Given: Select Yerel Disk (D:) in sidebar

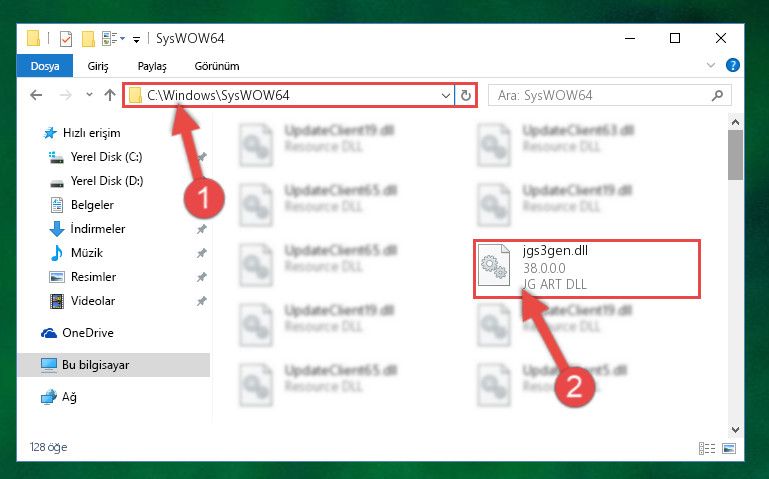Looking at the screenshot, I should coord(106,181).
